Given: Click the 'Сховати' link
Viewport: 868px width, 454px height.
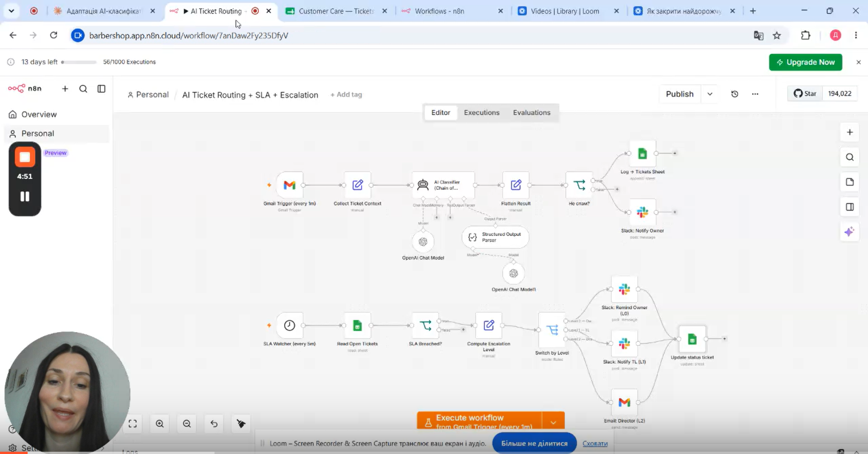Looking at the screenshot, I should tap(595, 443).
